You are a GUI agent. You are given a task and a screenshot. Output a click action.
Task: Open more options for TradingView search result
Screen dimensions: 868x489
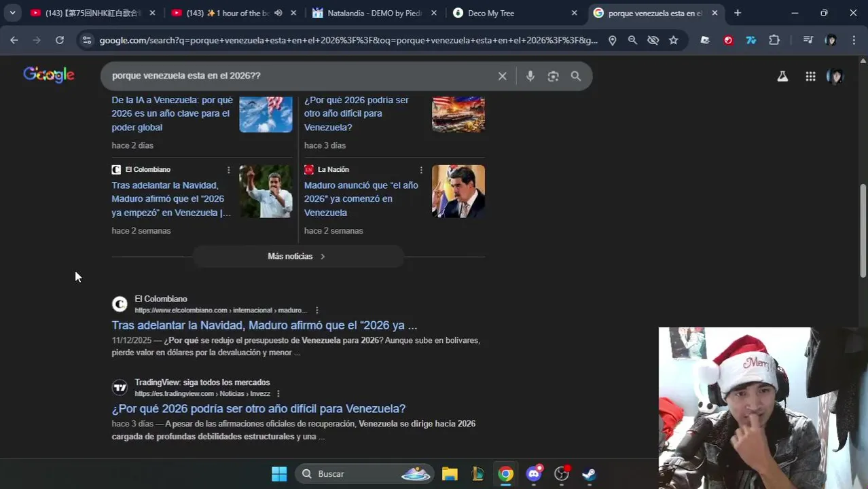pyautogui.click(x=278, y=394)
